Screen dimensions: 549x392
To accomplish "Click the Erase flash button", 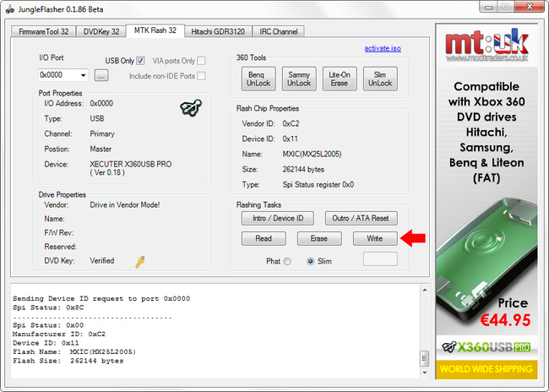I will tap(319, 238).
